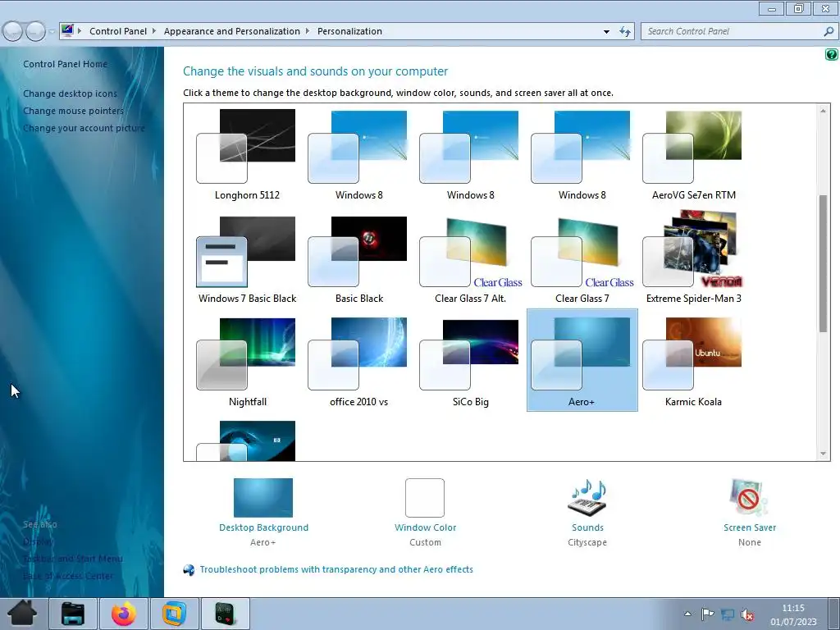Click the Control Panel breadcrumb
840x630 pixels.
point(118,31)
